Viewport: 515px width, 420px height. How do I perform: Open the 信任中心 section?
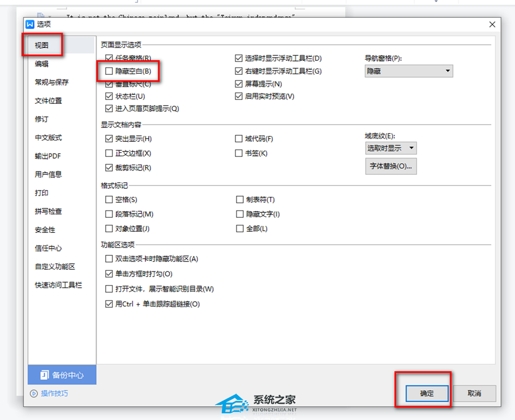point(48,248)
